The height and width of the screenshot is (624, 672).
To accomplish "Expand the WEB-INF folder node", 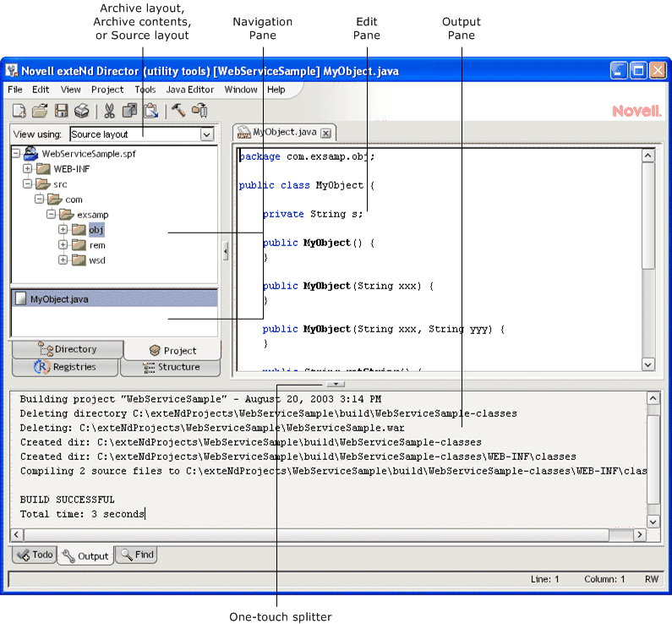I will tap(27, 168).
